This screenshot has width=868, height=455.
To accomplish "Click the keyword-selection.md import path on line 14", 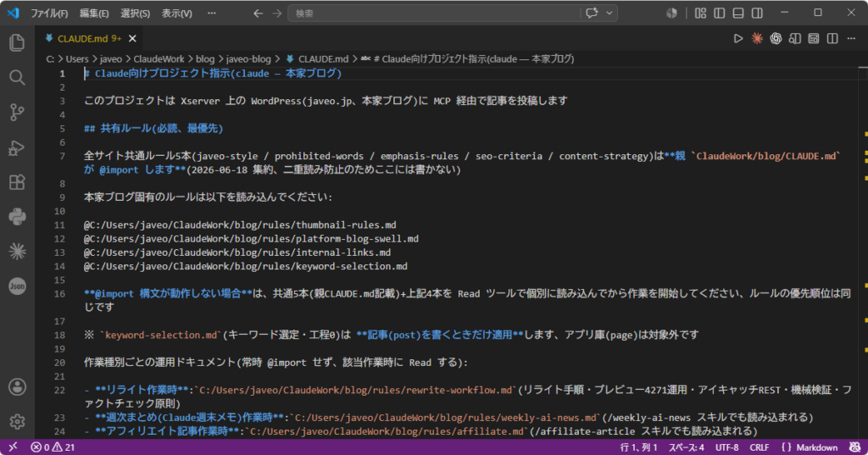I will coord(245,266).
